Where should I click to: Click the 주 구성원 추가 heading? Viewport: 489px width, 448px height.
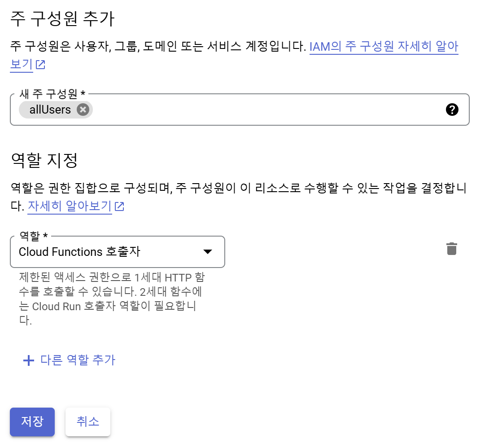63,20
